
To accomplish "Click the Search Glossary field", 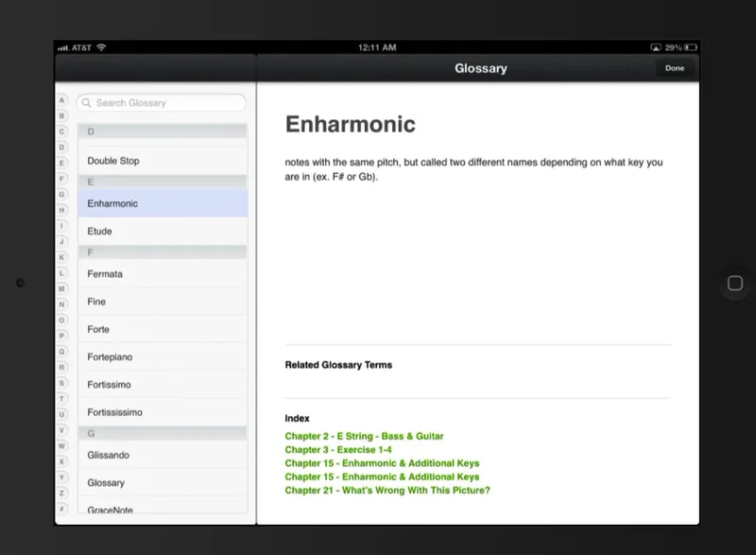I will point(161,103).
